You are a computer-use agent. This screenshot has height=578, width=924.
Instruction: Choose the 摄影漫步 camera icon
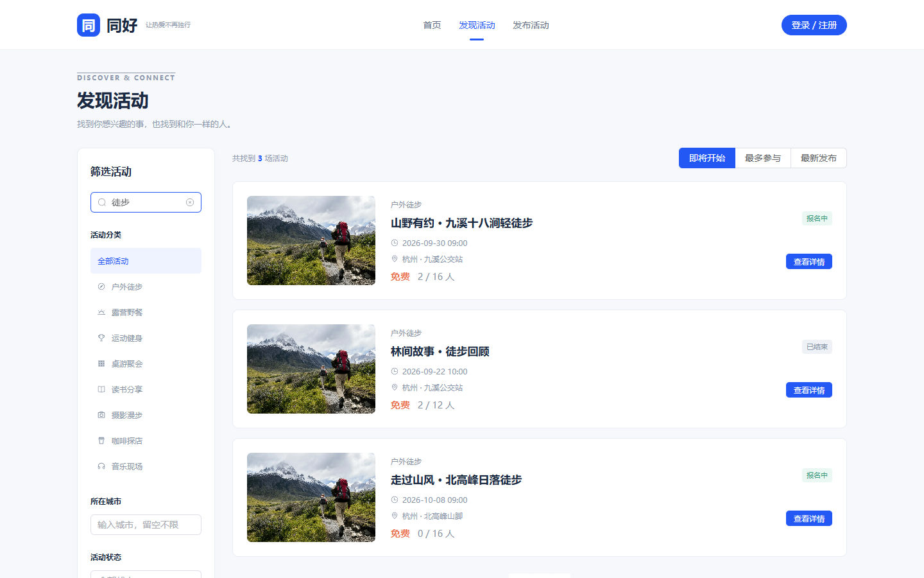click(x=101, y=415)
